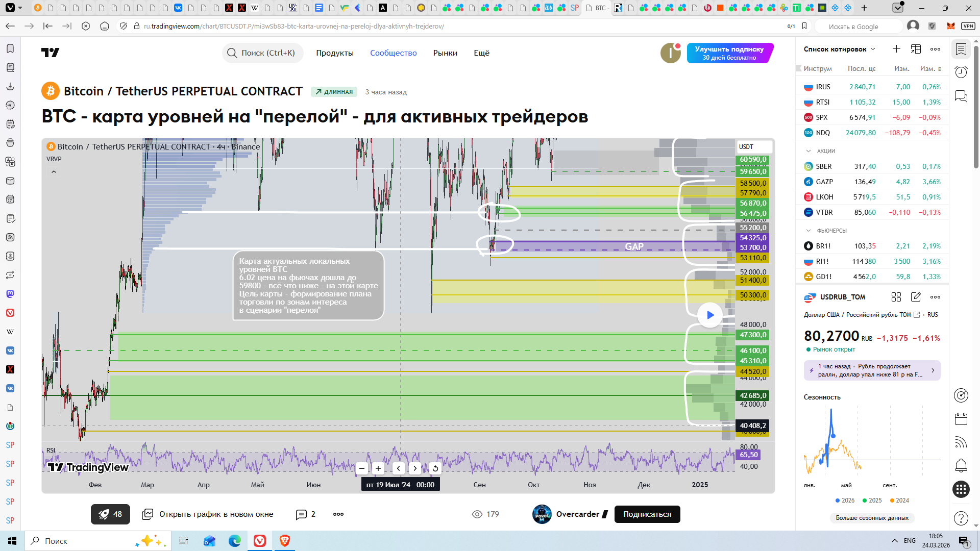Viewport: 980px width, 551px height.
Task: Focus the Поиск (Ctrl+K) search field
Action: [x=263, y=53]
